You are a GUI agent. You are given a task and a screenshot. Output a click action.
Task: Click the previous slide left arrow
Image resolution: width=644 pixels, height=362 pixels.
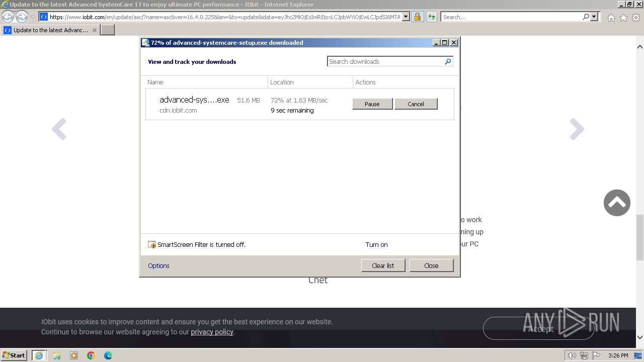click(x=59, y=129)
